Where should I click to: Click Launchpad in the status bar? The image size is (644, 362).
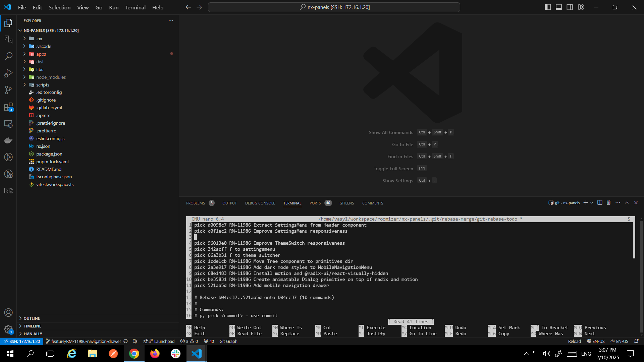click(x=159, y=341)
